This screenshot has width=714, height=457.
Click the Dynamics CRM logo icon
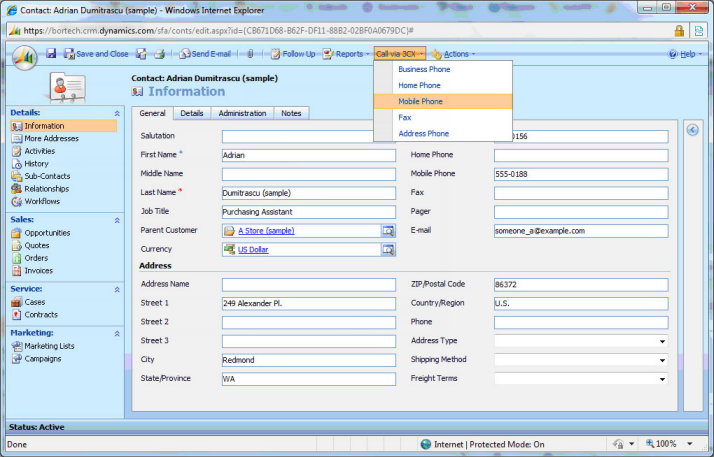(25, 58)
